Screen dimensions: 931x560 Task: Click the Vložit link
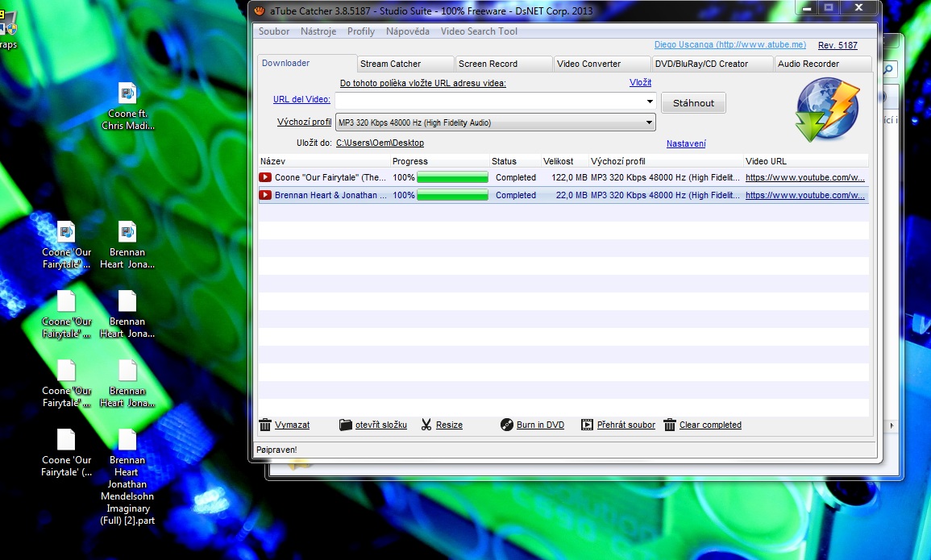[640, 82]
